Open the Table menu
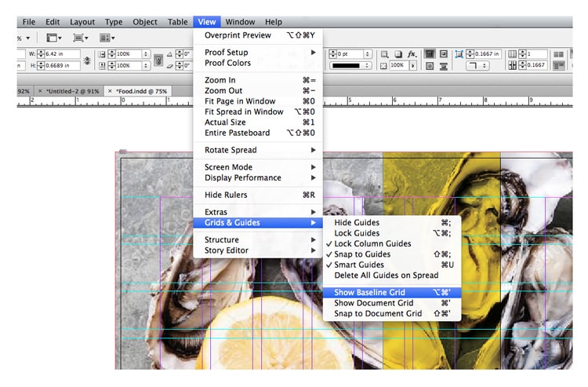Image resolution: width=588 pixels, height=387 pixels. coord(177,22)
